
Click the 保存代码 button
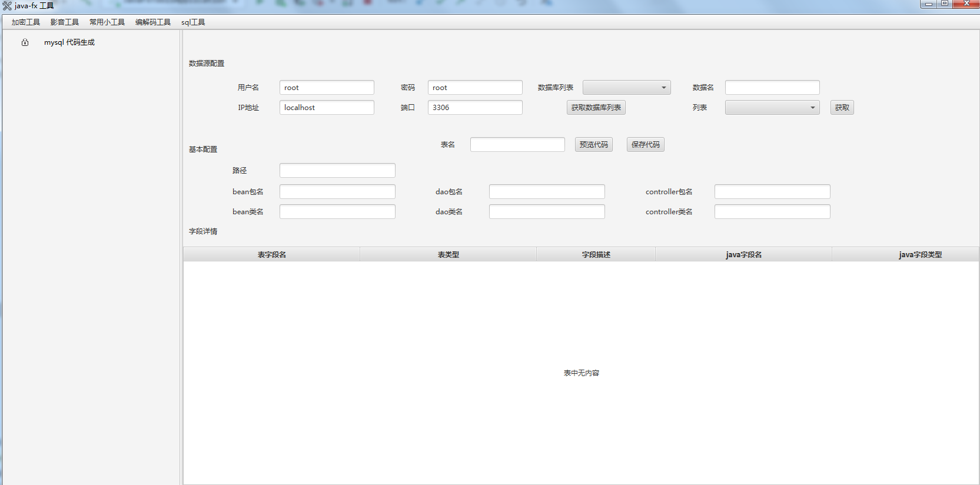(x=645, y=145)
